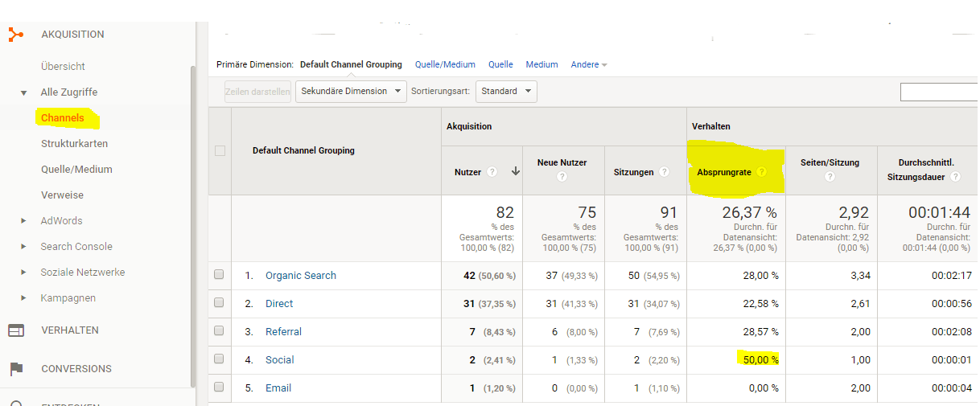980x406 pixels.
Task: Open Übersicht in the sidebar
Action: coord(63,67)
